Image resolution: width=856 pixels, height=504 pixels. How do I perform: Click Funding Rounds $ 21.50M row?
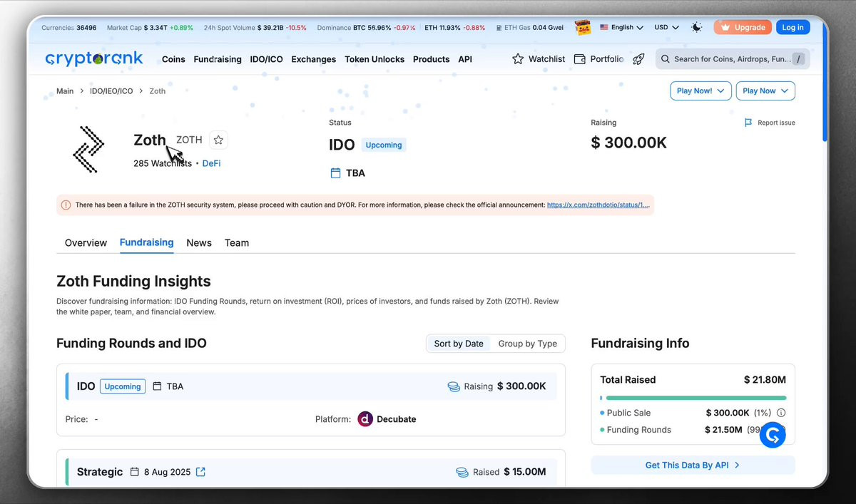pos(693,430)
